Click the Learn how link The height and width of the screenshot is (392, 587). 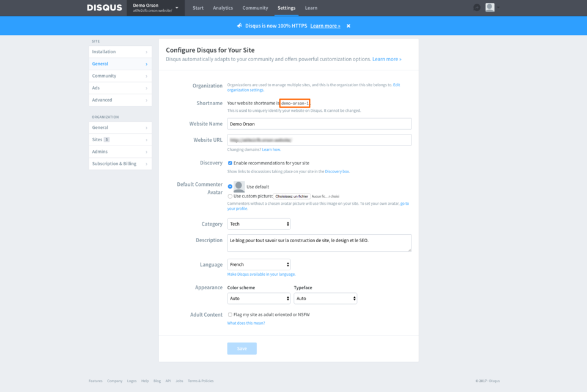[x=271, y=149]
